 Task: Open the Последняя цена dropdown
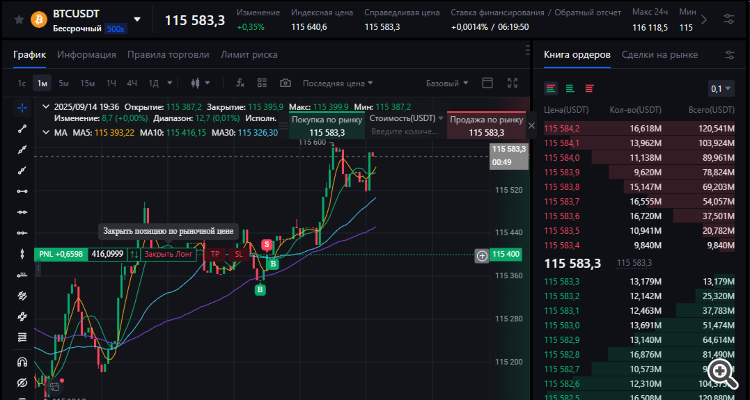point(338,83)
